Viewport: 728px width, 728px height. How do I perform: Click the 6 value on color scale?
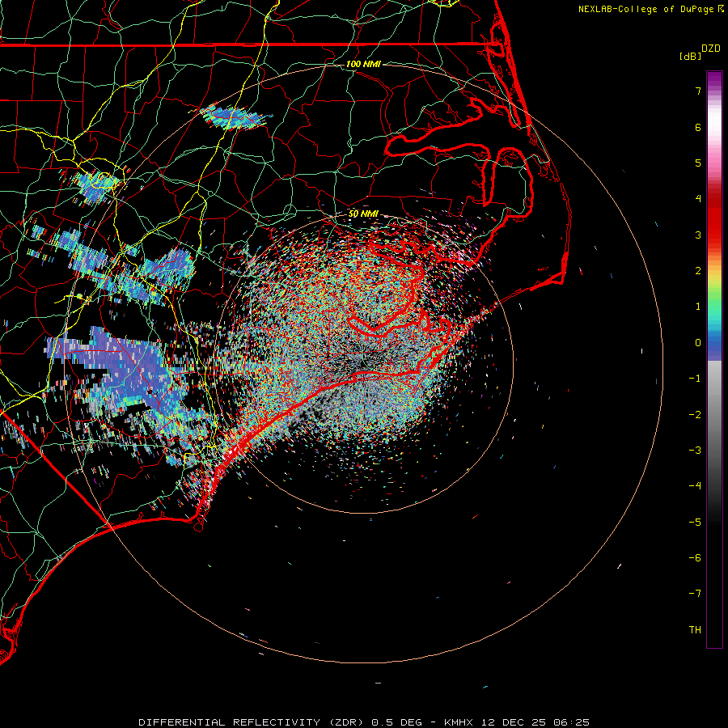click(x=698, y=127)
